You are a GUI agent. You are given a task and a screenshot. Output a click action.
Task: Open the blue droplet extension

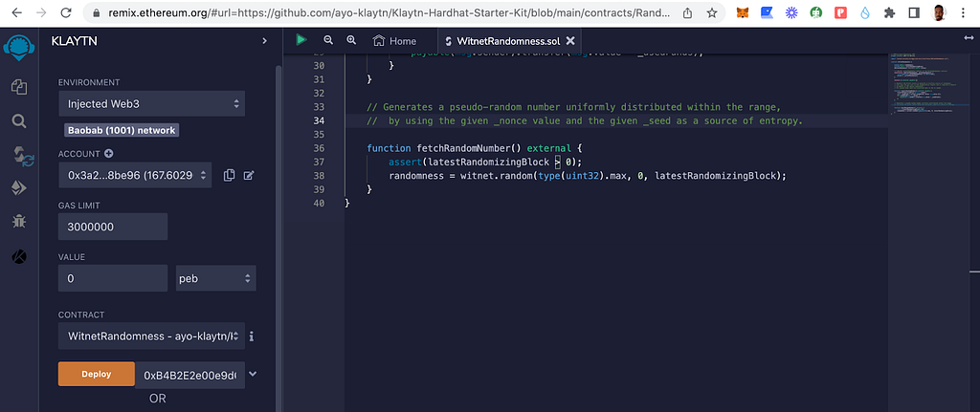[865, 12]
